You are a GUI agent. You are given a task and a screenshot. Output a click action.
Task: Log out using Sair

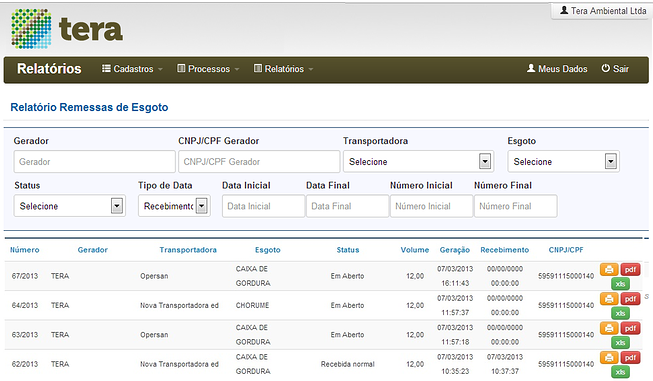tap(615, 69)
